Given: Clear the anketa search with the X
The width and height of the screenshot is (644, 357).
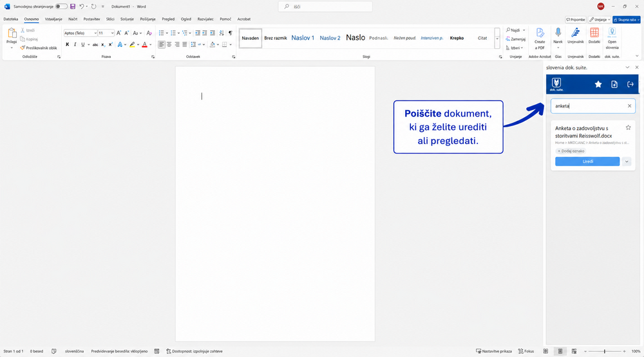Looking at the screenshot, I should tap(629, 106).
